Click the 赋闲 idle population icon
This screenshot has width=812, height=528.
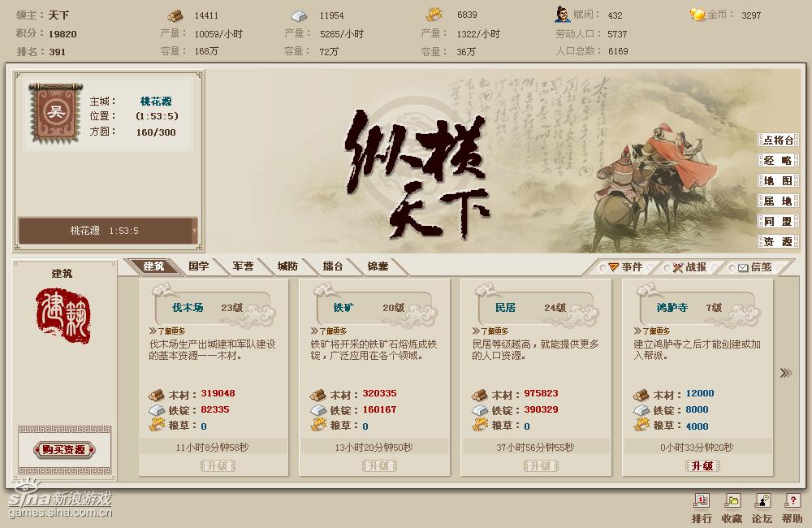(562, 15)
